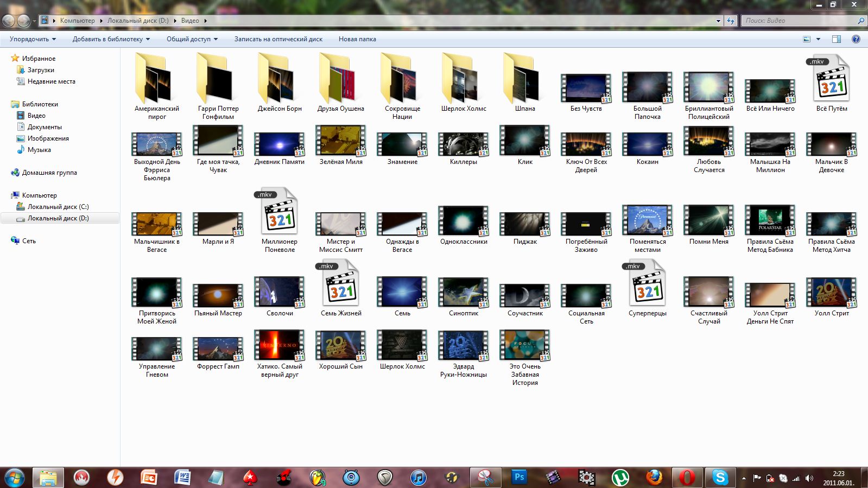Screen dimensions: 868x488
Task: Click the Новая папка button
Action: tap(357, 39)
